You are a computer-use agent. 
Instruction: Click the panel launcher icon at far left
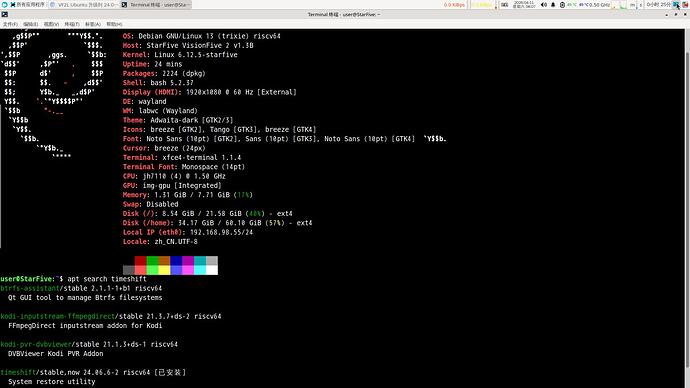coord(4,4)
